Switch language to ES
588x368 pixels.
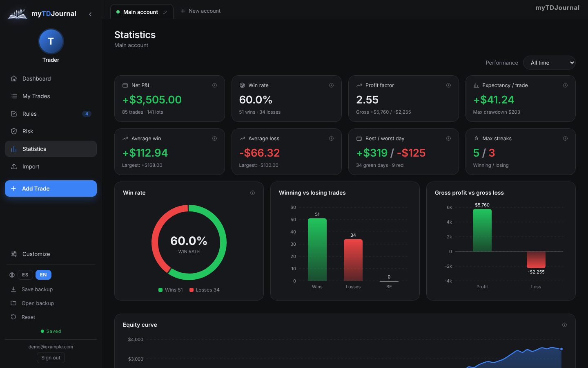pos(25,275)
